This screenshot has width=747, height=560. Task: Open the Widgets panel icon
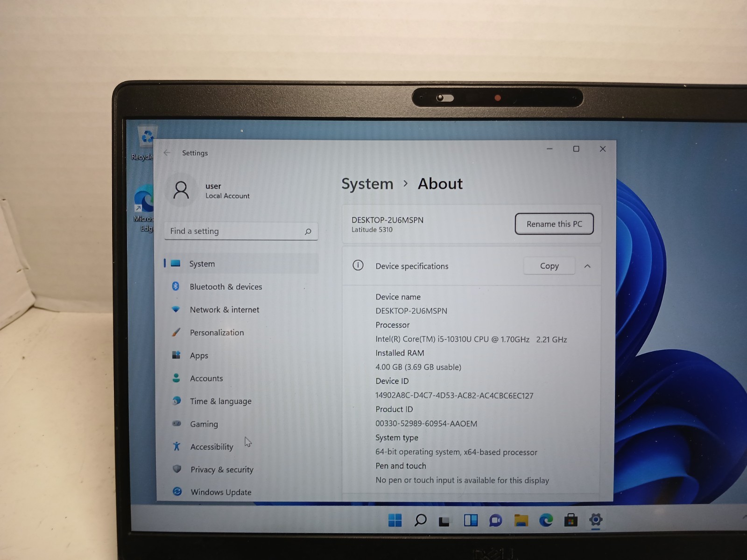click(x=471, y=520)
